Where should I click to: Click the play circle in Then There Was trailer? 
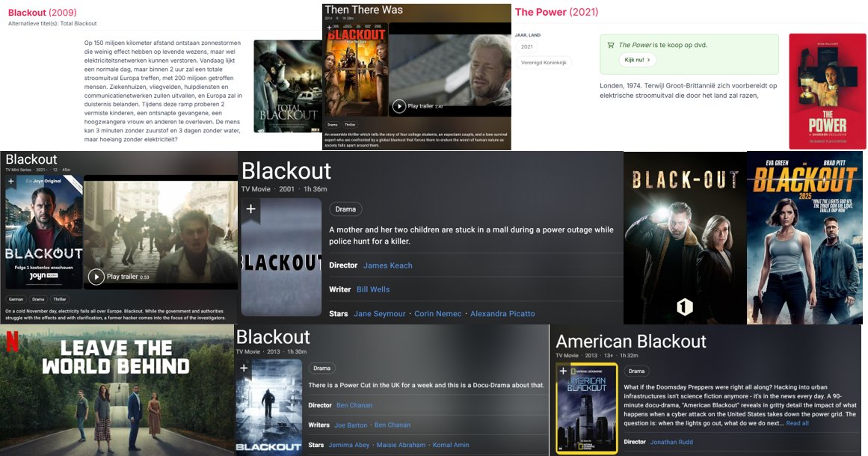coord(398,106)
